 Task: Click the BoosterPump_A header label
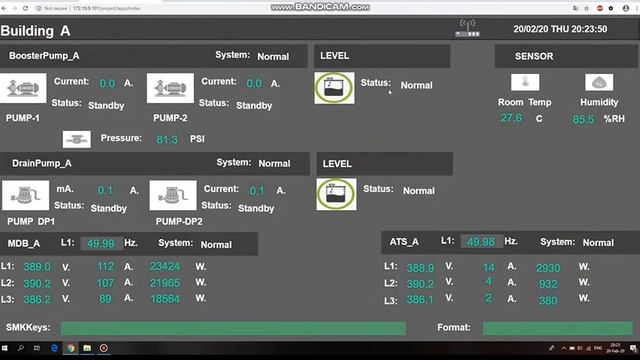[44, 56]
